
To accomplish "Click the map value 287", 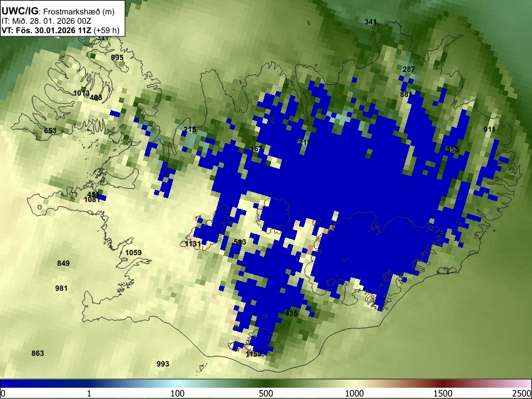I will click(409, 69).
